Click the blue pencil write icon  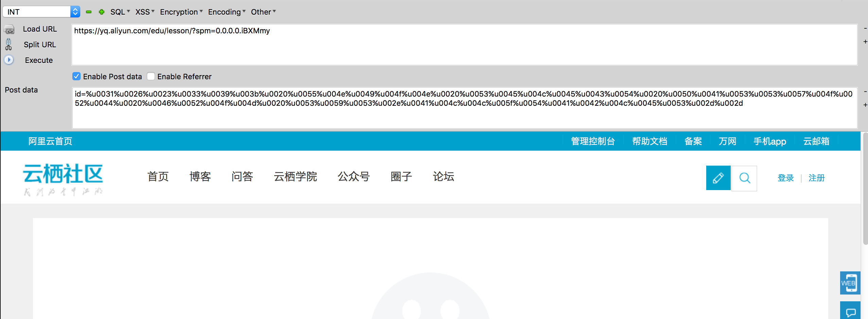click(x=718, y=178)
